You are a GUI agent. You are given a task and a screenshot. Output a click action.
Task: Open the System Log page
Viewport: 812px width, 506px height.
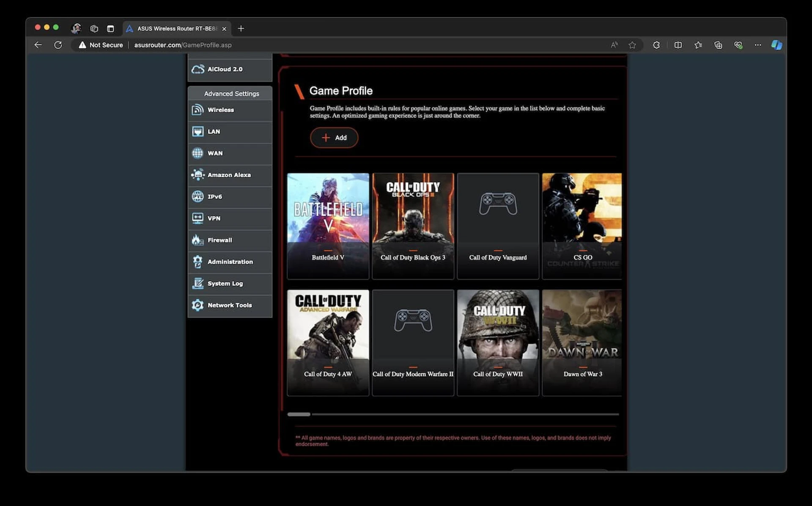pyautogui.click(x=230, y=284)
